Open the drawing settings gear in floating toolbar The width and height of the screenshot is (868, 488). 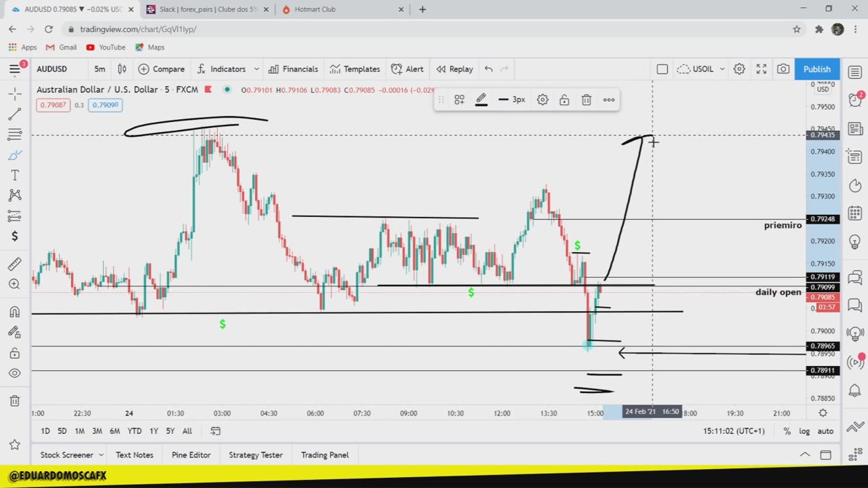(x=542, y=100)
